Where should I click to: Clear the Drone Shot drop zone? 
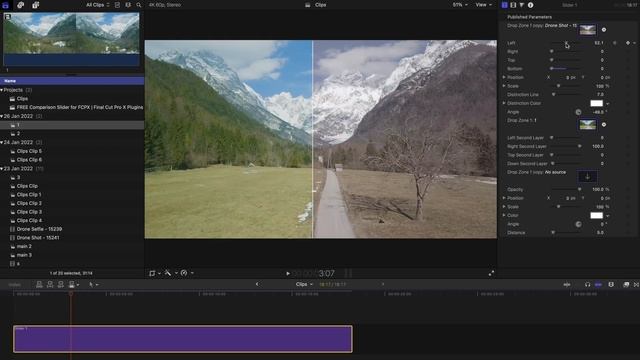pos(604,29)
